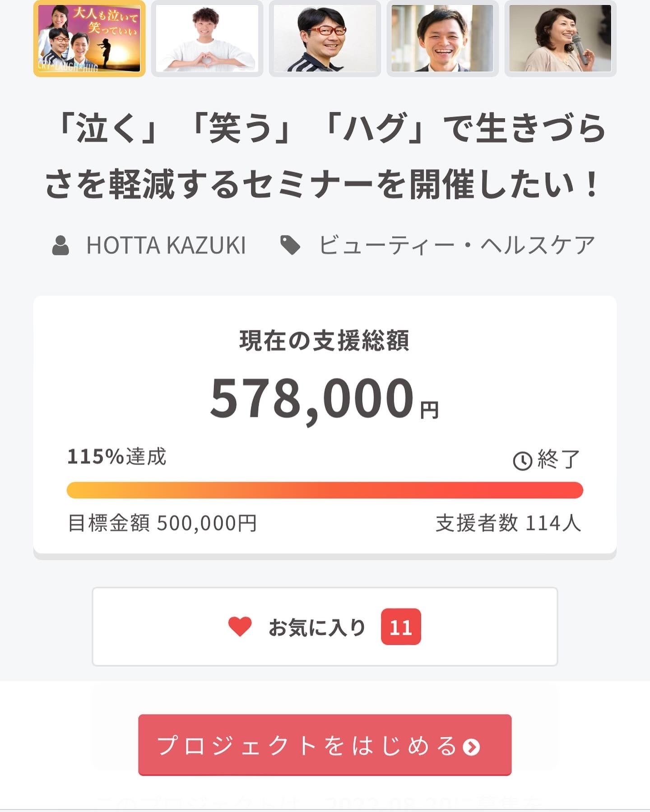Click the tag icon beside the category

[290, 245]
